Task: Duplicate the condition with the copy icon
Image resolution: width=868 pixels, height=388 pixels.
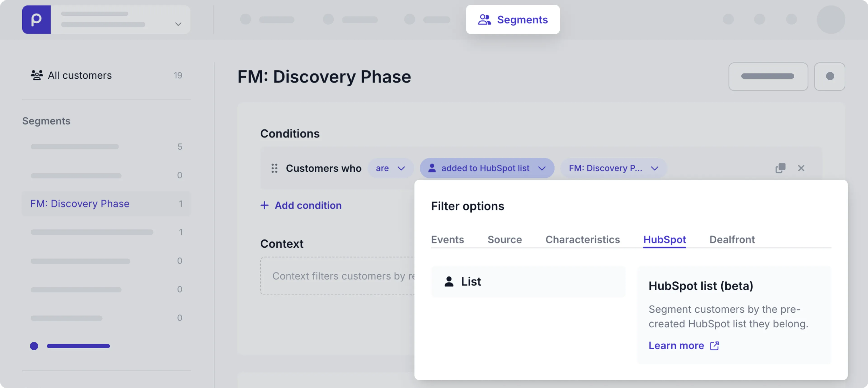Action: point(780,168)
